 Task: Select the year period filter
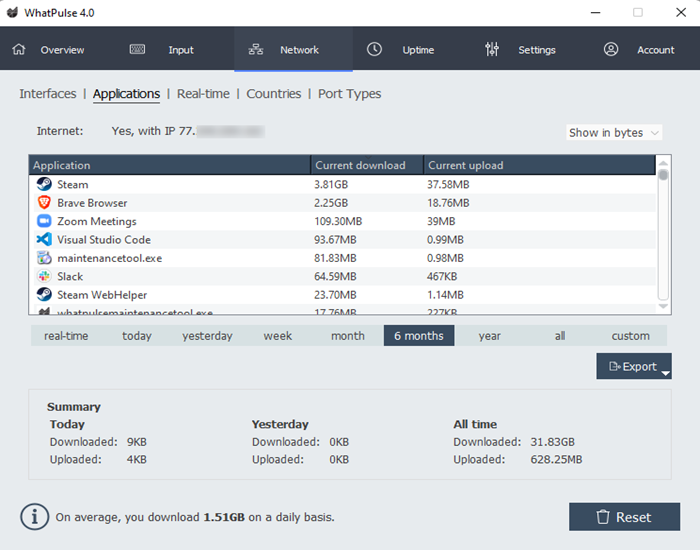[489, 336]
